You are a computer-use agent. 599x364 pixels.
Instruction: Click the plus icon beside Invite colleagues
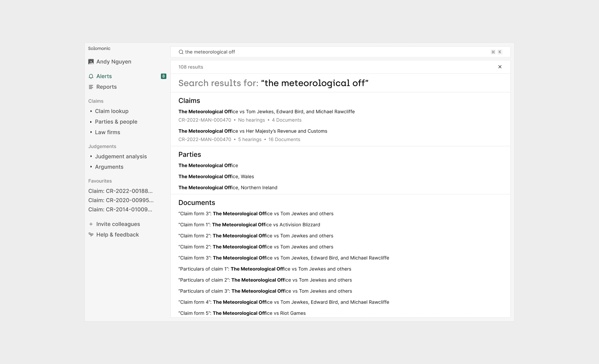point(91,224)
